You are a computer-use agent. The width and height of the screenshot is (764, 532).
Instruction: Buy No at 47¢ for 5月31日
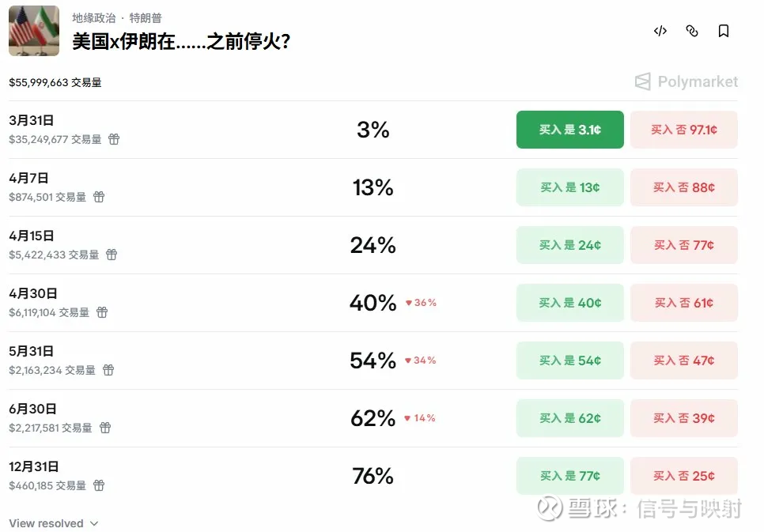click(683, 360)
